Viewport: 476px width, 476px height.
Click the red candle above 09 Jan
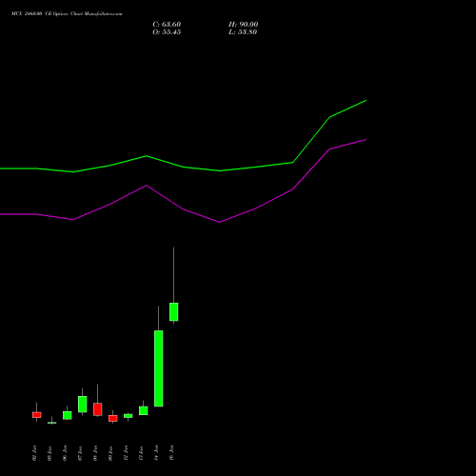113,418
